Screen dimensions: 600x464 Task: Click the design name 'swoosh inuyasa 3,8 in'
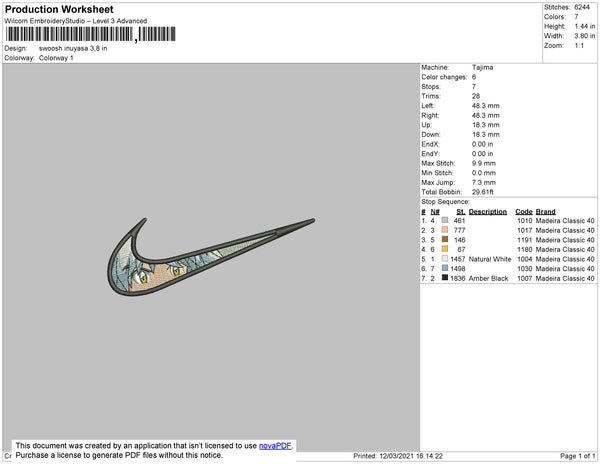coord(73,49)
